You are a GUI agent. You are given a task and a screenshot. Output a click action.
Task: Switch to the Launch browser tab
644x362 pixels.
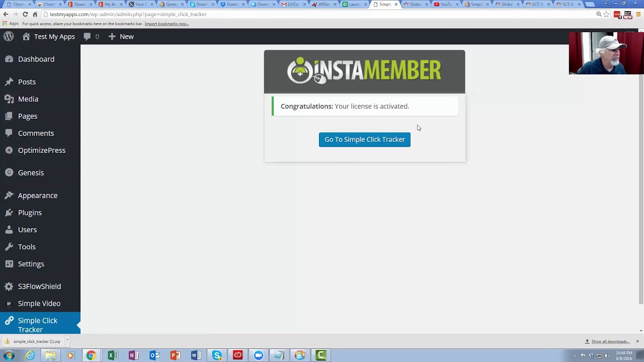pos(353,4)
